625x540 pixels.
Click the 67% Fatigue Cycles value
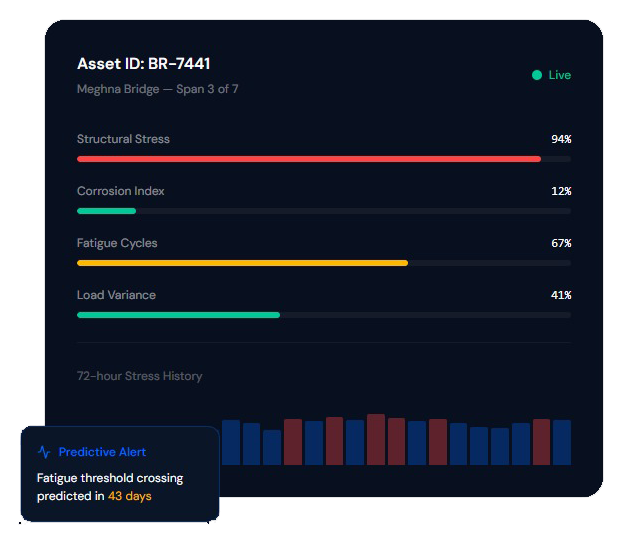pos(560,243)
